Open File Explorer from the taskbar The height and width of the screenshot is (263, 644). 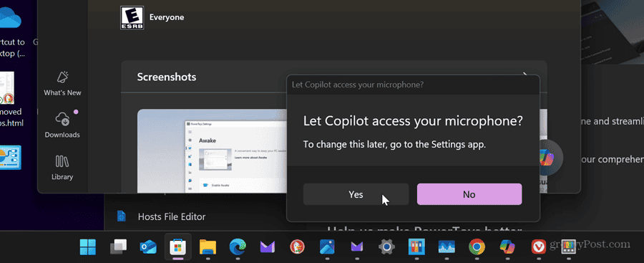[x=208, y=247]
